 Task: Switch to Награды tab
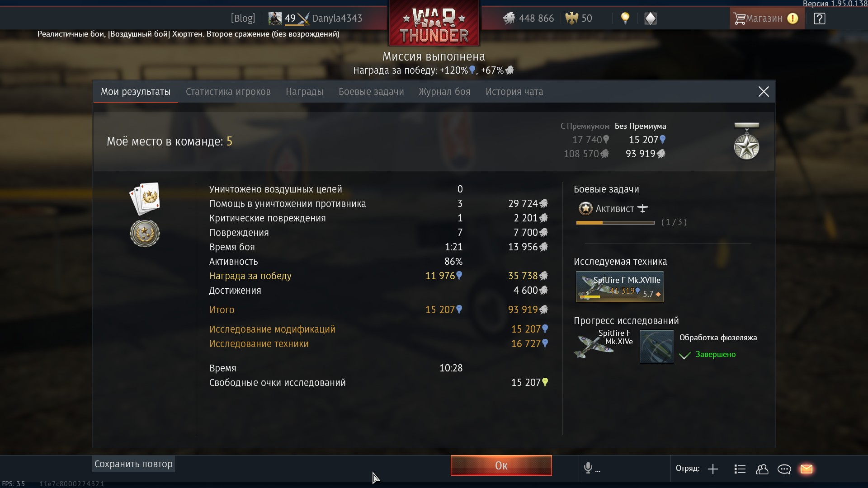[x=305, y=92]
